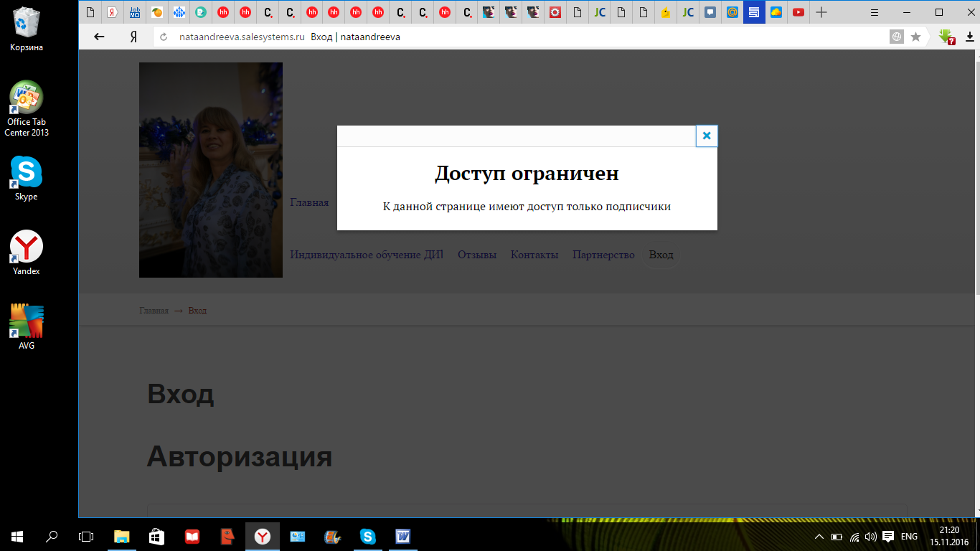Switch to the orange fruit icon tab

157,12
